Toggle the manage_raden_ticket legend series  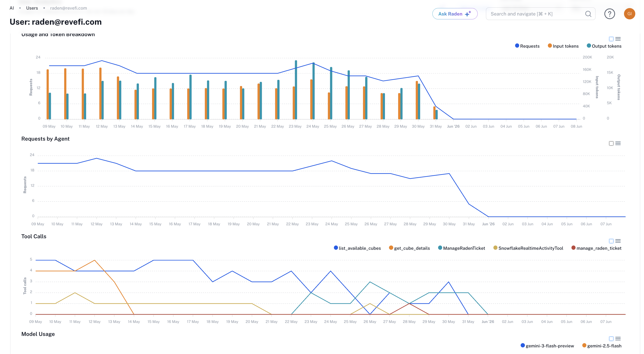[596, 248]
